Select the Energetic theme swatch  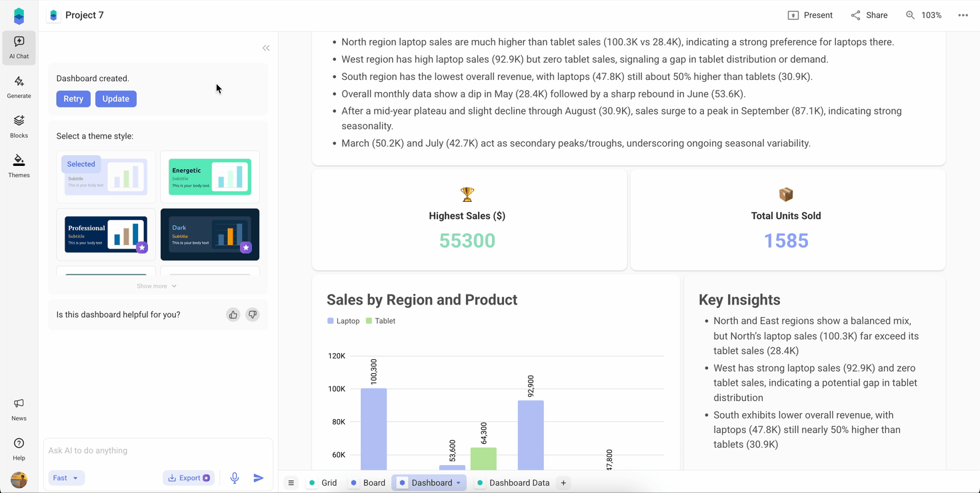(210, 176)
